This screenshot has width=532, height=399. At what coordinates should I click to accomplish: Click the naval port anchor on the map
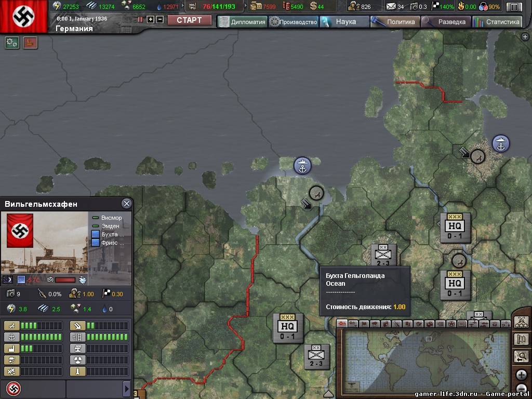(302, 166)
